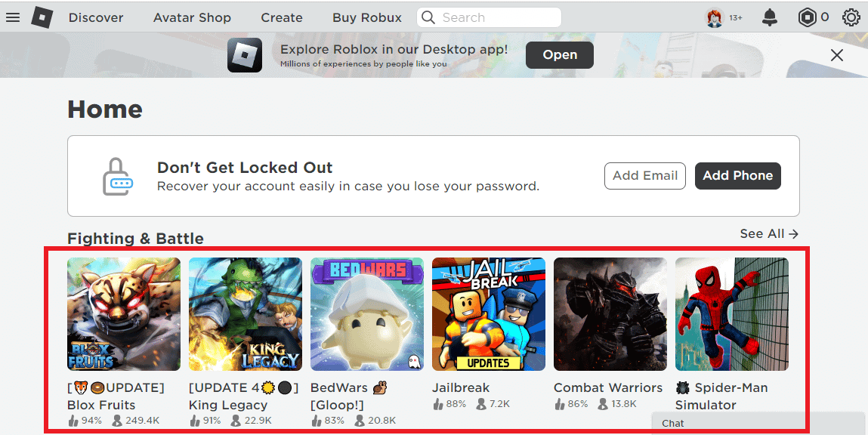Select Buy Robux from the navigation bar
868x435 pixels.
366,17
